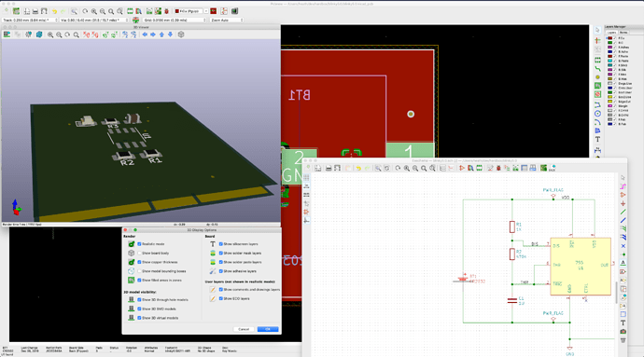The image size is (644, 357).
Task: Uncheck Show silkscreen layers option
Action: 221,244
